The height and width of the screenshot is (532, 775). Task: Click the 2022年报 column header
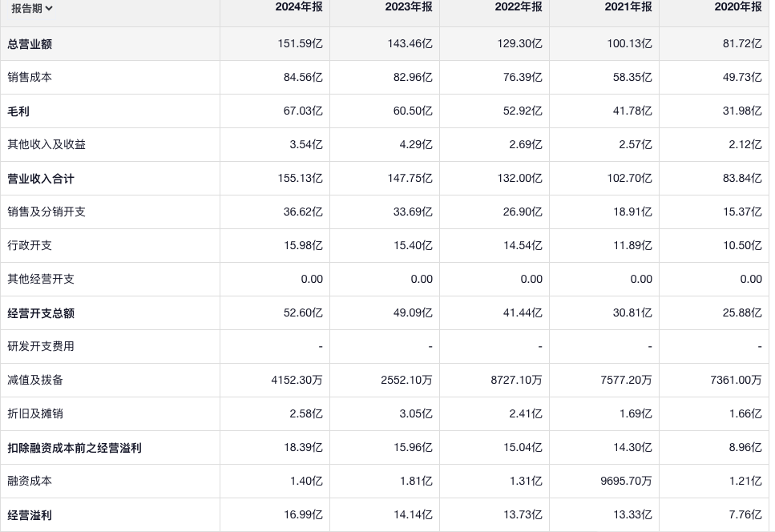point(519,7)
